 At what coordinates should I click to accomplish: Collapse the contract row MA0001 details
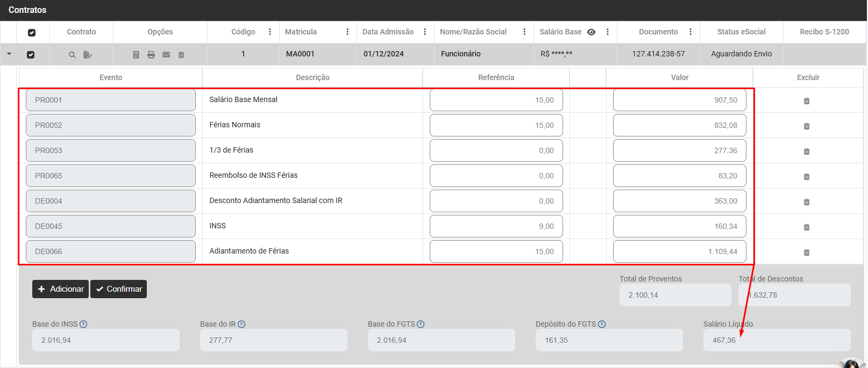tap(9, 54)
